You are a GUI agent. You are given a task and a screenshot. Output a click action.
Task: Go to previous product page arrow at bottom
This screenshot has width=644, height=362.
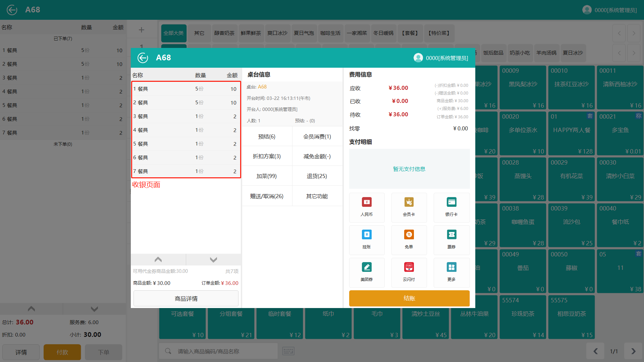tap(595, 351)
